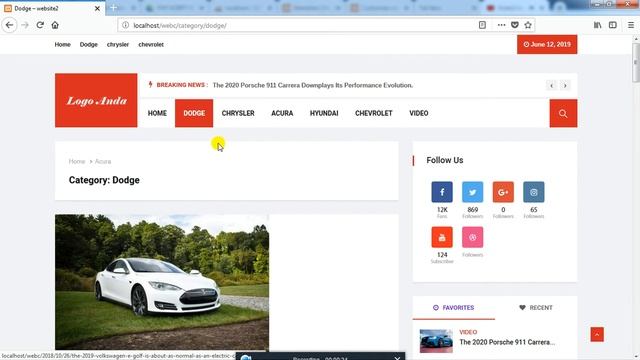Select VIDEO in main navigation
Image resolution: width=640 pixels, height=360 pixels.
pos(419,113)
